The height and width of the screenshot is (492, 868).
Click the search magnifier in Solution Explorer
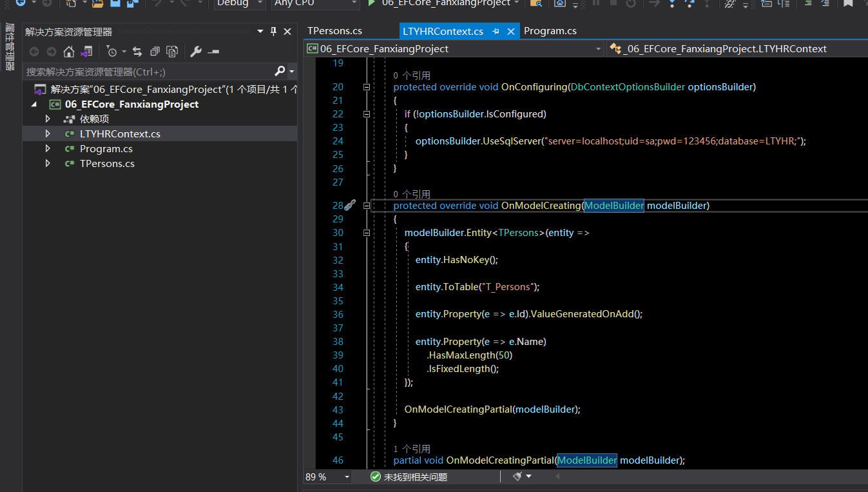coord(280,71)
